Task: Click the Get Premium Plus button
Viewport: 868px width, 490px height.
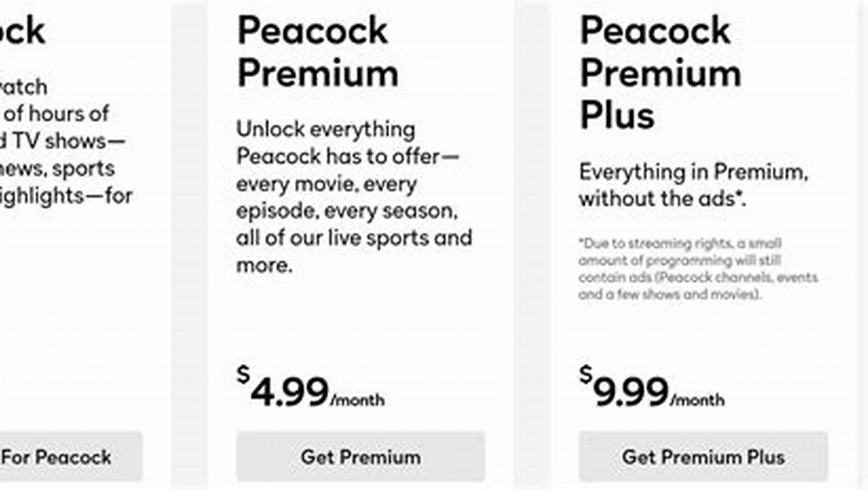Action: coord(703,457)
